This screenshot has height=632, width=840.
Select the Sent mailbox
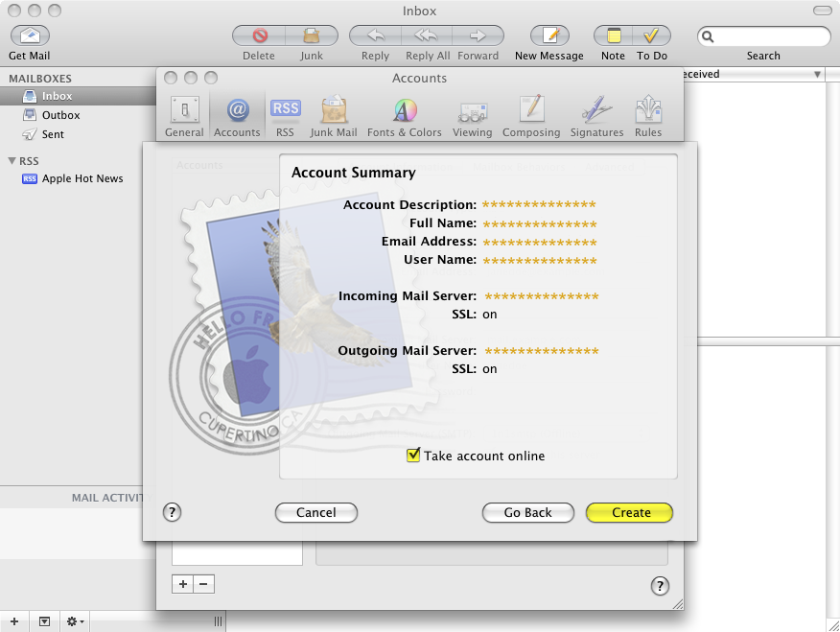pyautogui.click(x=79, y=134)
